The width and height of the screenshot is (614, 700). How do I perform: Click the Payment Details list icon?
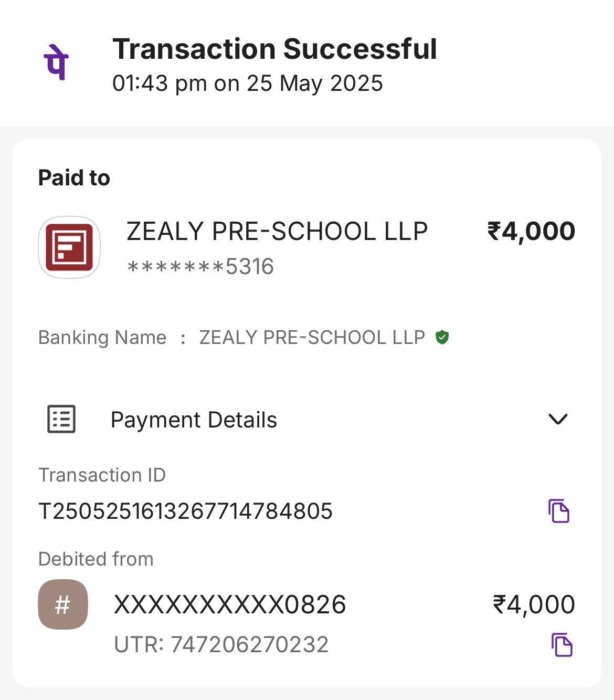[61, 419]
